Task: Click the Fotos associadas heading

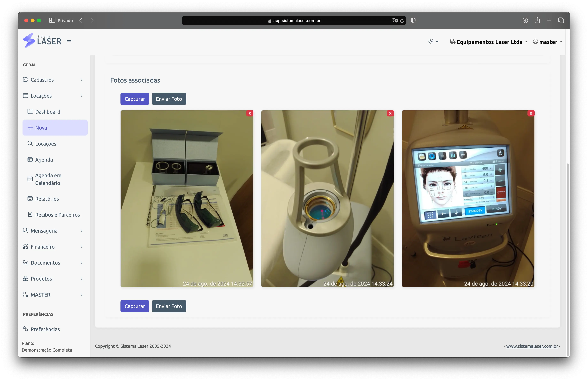Action: point(135,80)
